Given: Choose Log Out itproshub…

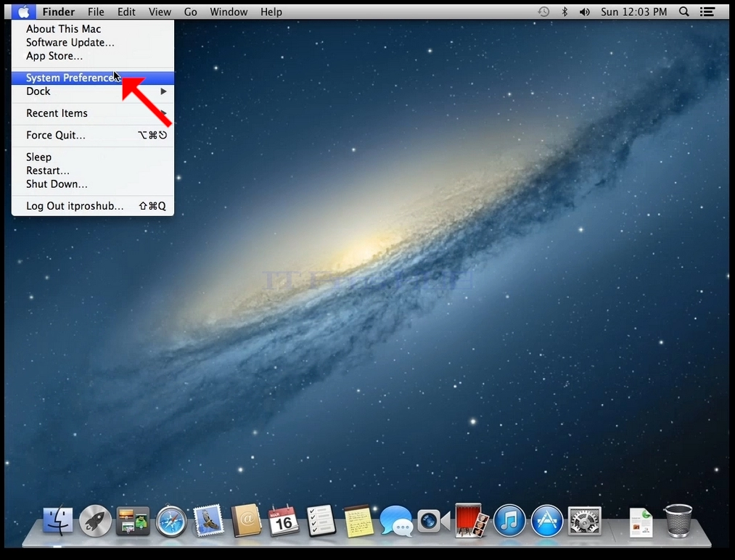Looking at the screenshot, I should [x=93, y=206].
